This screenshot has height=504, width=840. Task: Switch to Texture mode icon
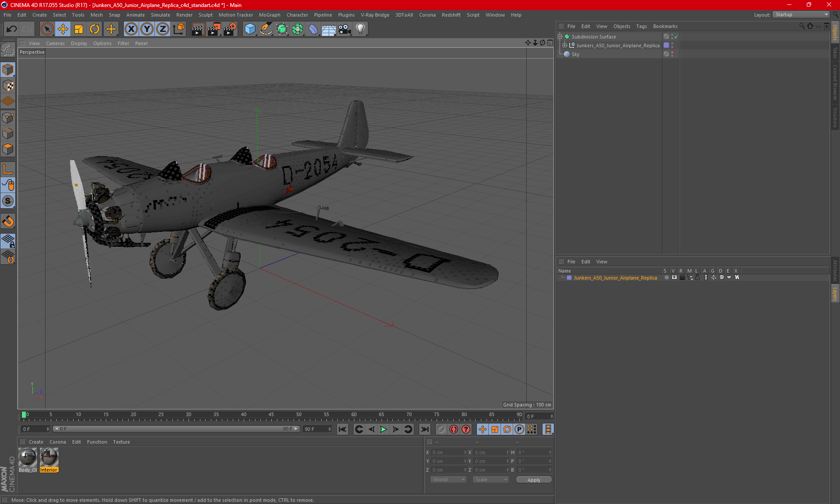pyautogui.click(x=8, y=86)
